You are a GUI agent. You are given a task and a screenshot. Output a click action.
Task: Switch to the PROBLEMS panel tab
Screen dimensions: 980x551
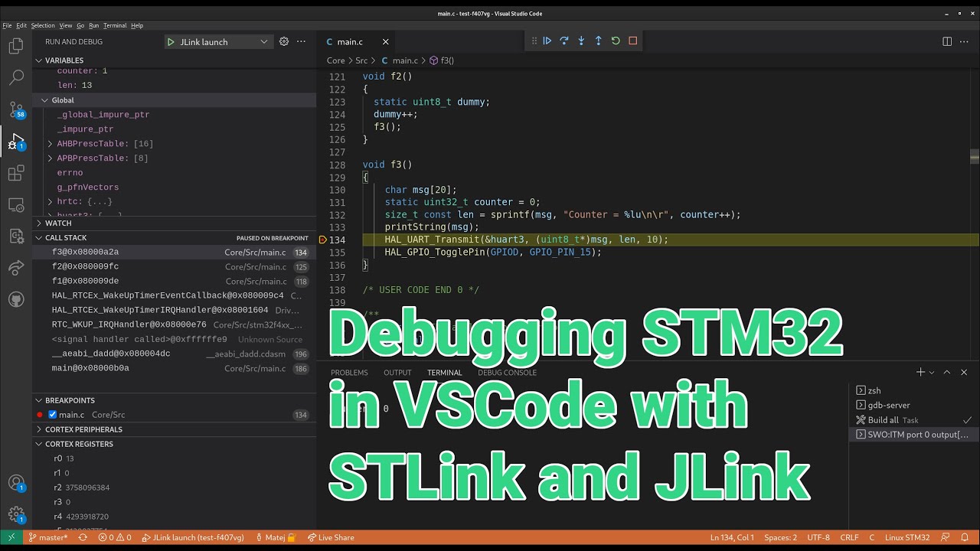349,373
